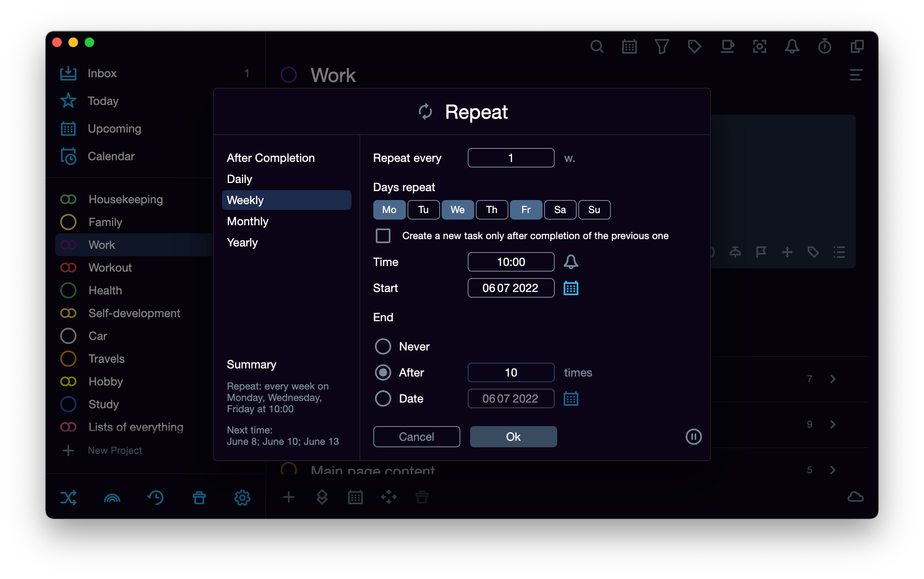Open Inbox in the sidebar
The width and height of the screenshot is (924, 579).
click(102, 73)
